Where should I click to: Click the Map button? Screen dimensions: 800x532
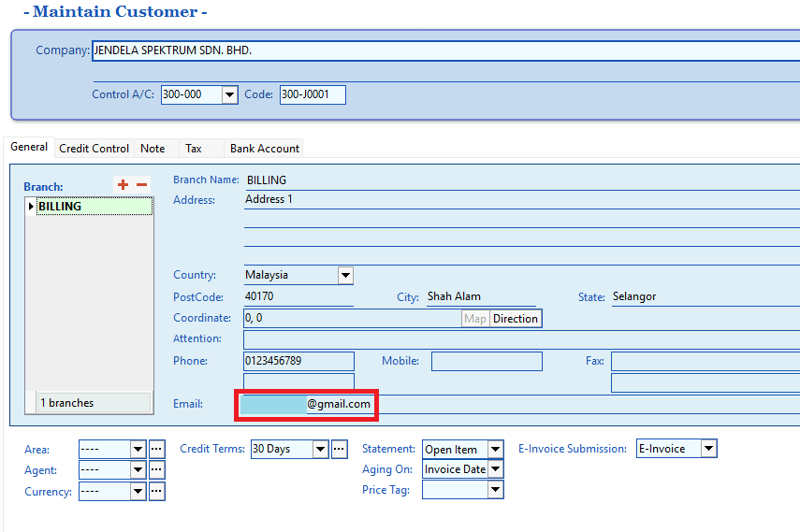475,319
